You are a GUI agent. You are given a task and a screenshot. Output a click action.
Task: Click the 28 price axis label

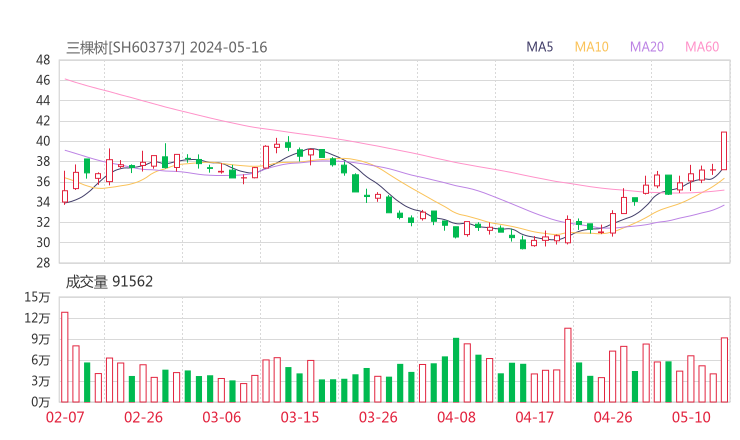(x=43, y=263)
